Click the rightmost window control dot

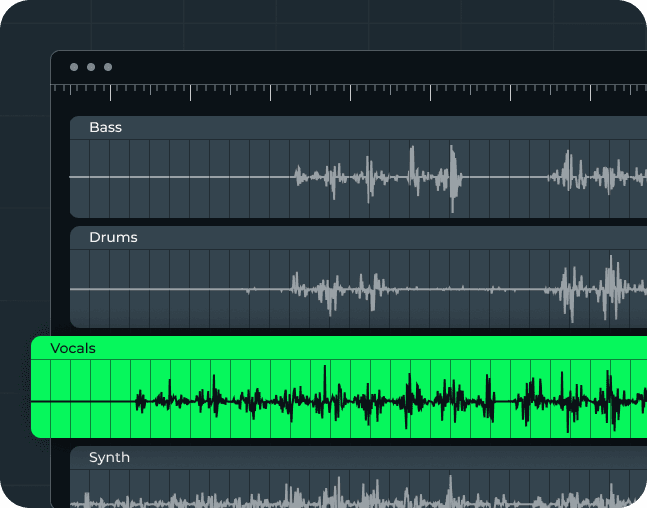pyautogui.click(x=108, y=67)
